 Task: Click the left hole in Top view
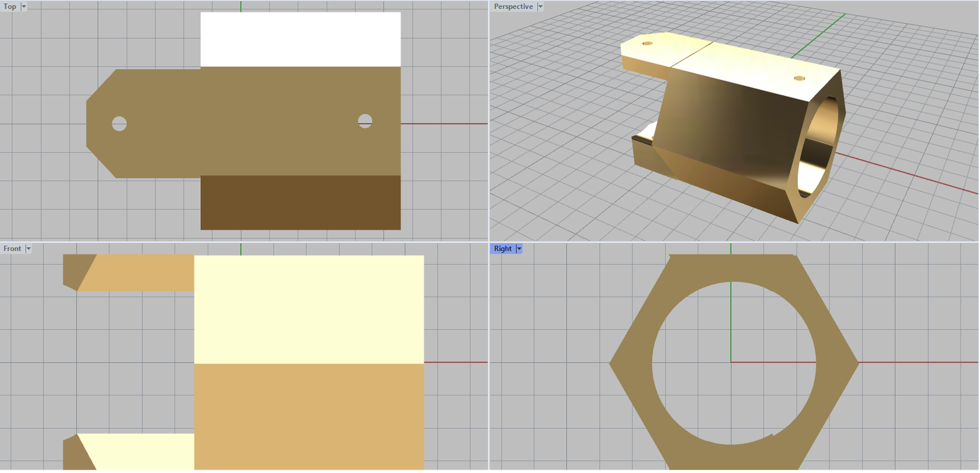click(x=119, y=124)
